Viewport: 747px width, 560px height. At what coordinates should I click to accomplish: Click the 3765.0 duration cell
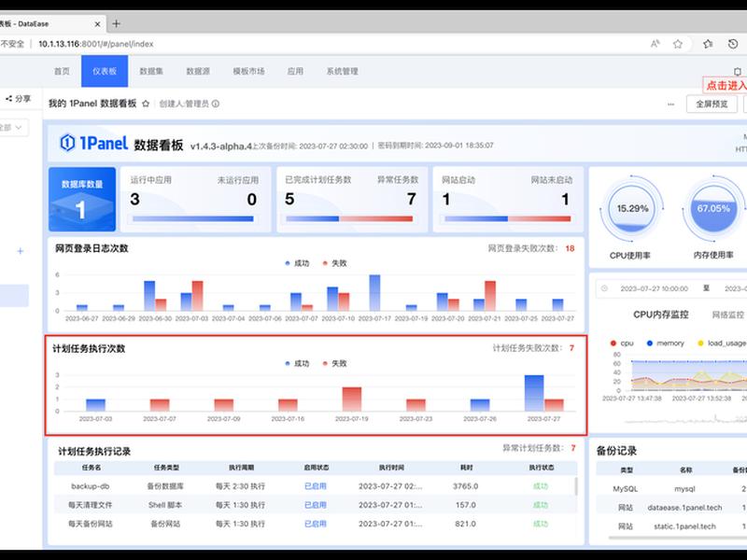click(x=465, y=486)
